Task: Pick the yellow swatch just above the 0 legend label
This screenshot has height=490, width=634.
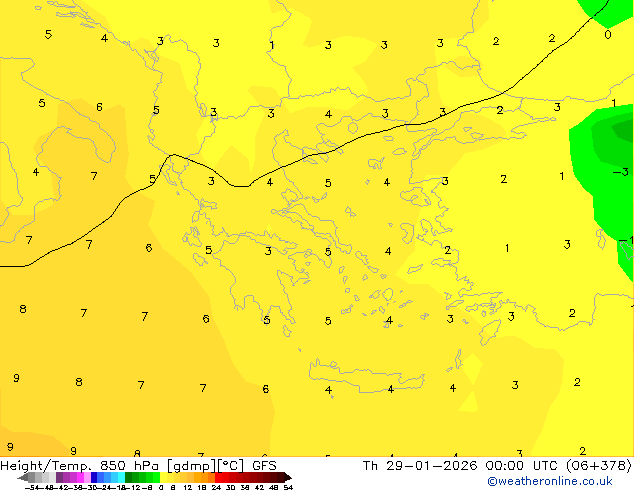Action: point(163,477)
